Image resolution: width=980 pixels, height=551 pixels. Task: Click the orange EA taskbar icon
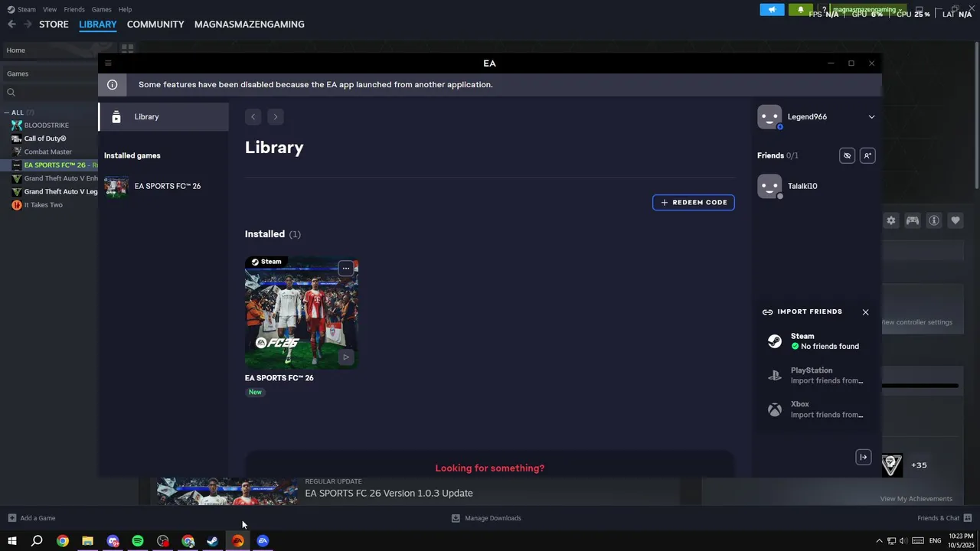238,541
